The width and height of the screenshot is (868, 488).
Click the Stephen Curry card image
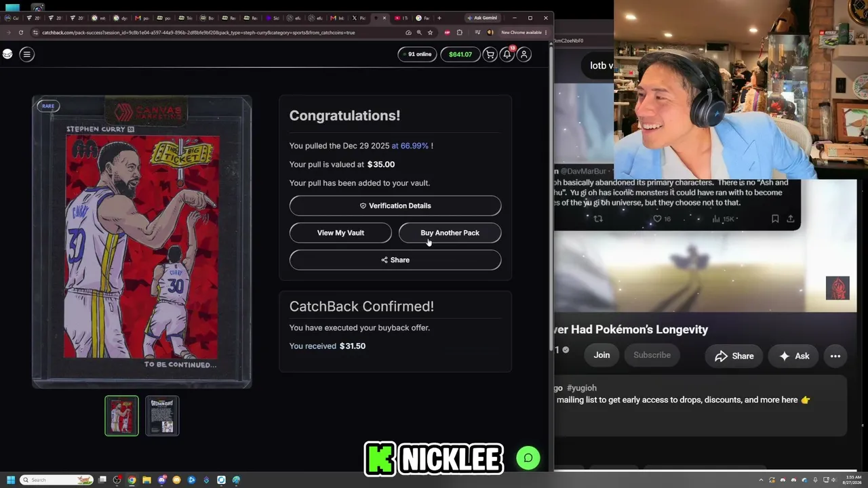tap(142, 242)
